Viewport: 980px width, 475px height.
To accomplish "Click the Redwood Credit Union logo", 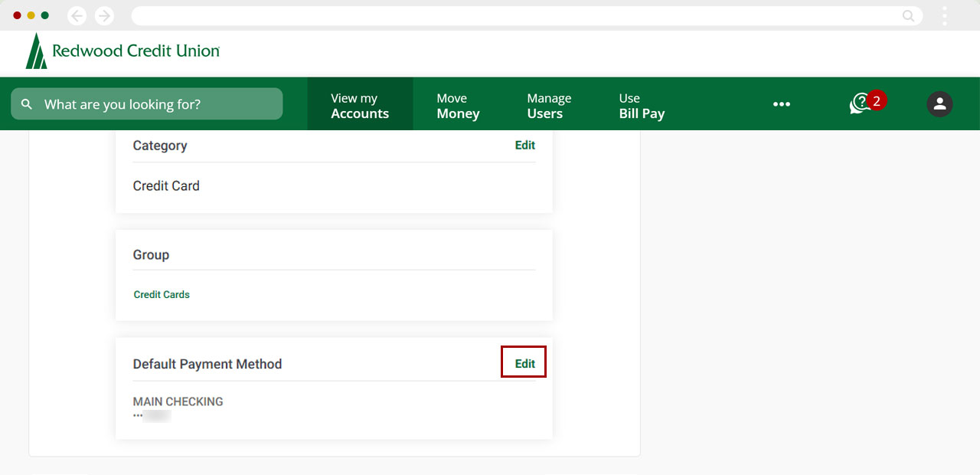I will [x=121, y=52].
